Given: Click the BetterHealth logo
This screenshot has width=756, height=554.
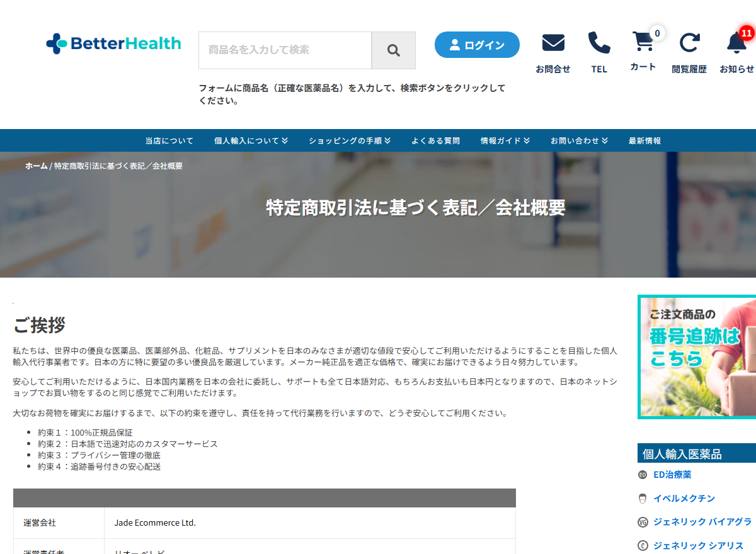Looking at the screenshot, I should (113, 43).
